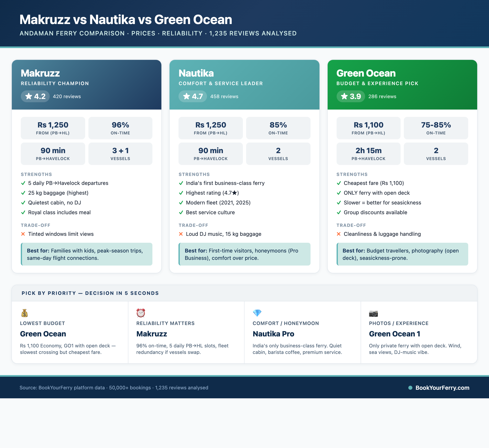
Task: Click Green Ocean's 2h 15m duration tile
Action: pyautogui.click(x=368, y=154)
